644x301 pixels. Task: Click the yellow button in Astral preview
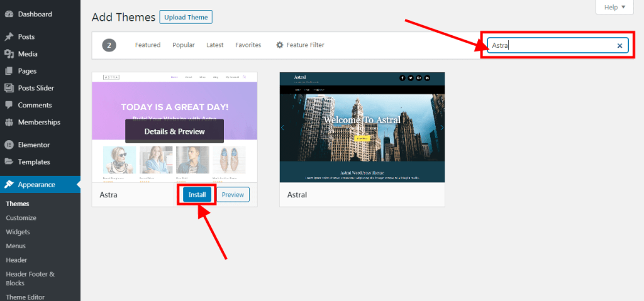point(362,139)
